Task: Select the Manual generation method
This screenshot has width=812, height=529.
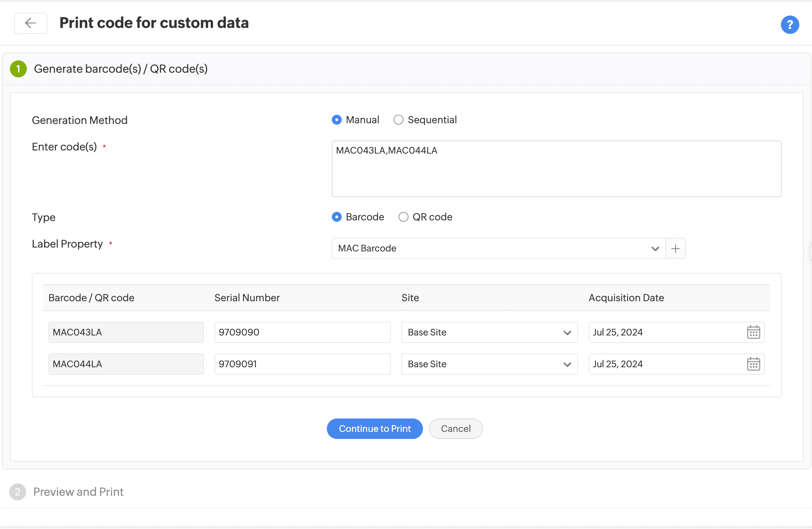Action: coord(337,120)
